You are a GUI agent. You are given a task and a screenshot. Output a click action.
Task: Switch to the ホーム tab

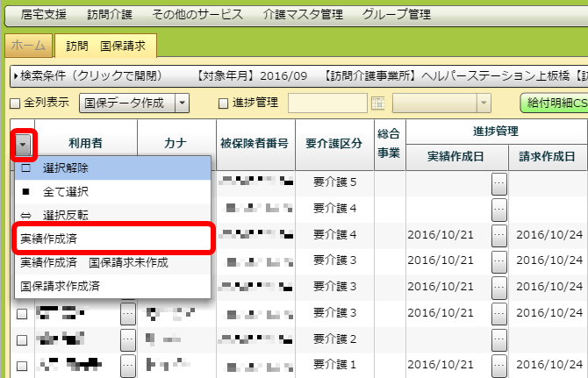(x=27, y=45)
